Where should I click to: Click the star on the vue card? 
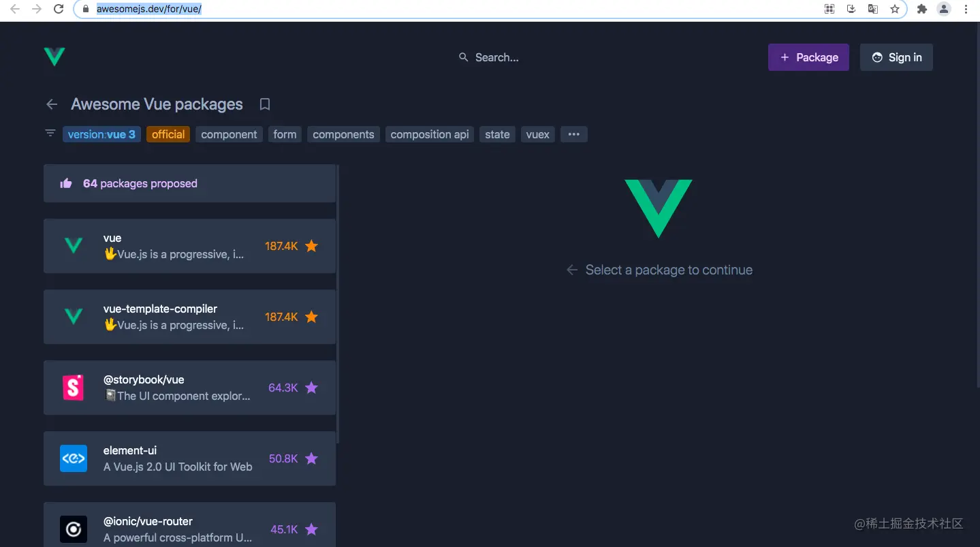tap(311, 246)
